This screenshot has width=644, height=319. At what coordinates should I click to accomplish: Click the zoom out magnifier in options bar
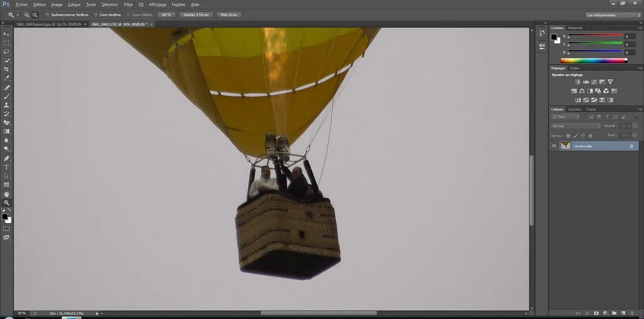pos(35,14)
